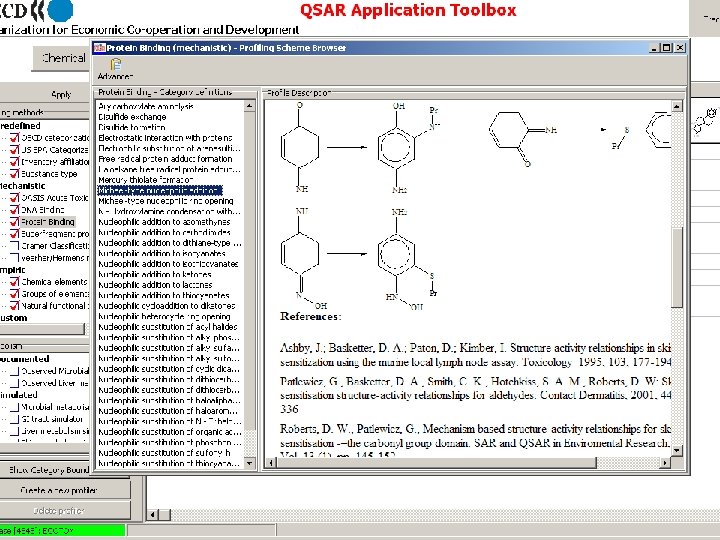Screen dimensions: 720x540
Task: Toggle the Superfragment profiling checkbox
Action: [14, 234]
